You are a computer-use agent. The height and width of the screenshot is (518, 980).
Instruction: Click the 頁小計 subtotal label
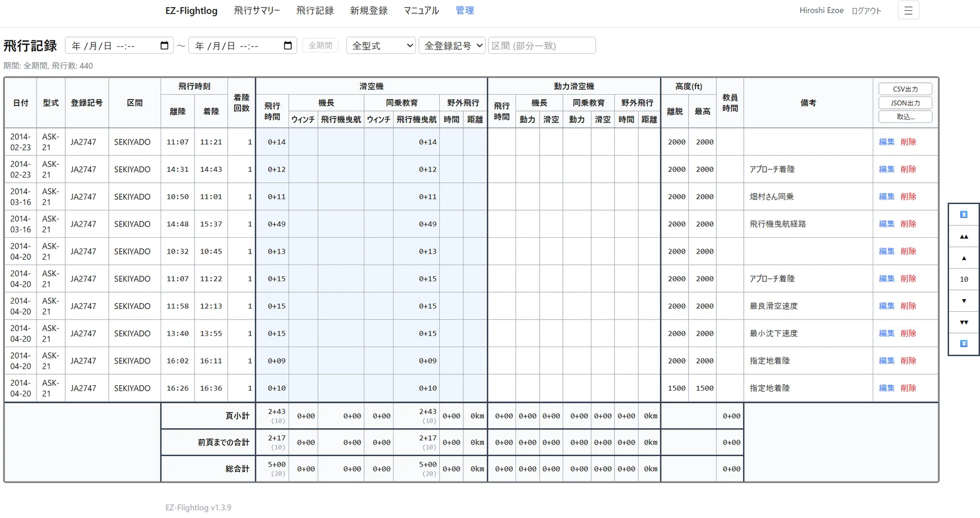237,416
